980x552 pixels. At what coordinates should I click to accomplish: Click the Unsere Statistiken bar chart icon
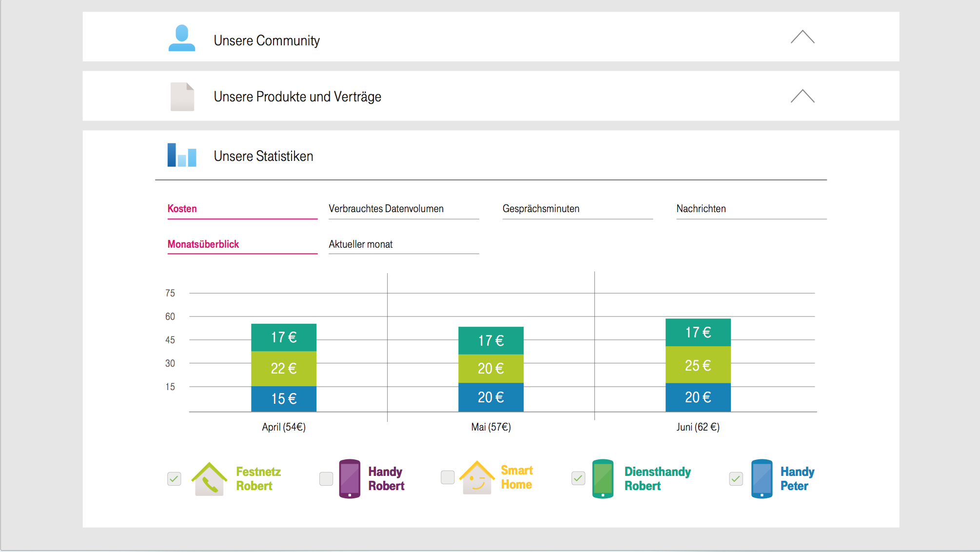[182, 155]
